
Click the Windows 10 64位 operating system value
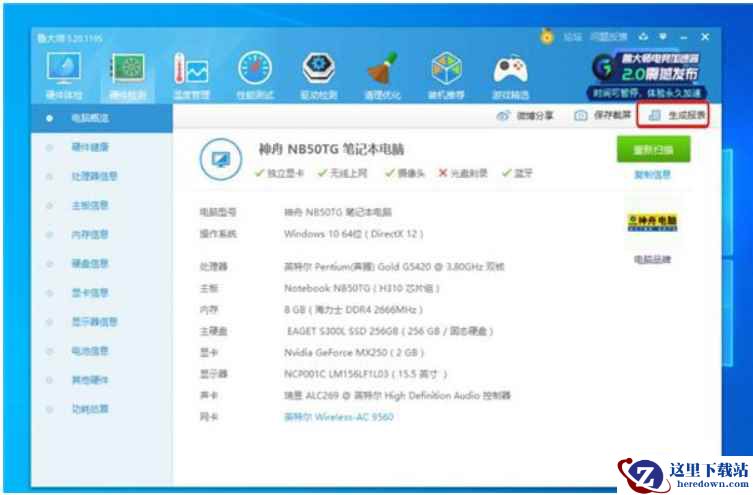pyautogui.click(x=354, y=234)
